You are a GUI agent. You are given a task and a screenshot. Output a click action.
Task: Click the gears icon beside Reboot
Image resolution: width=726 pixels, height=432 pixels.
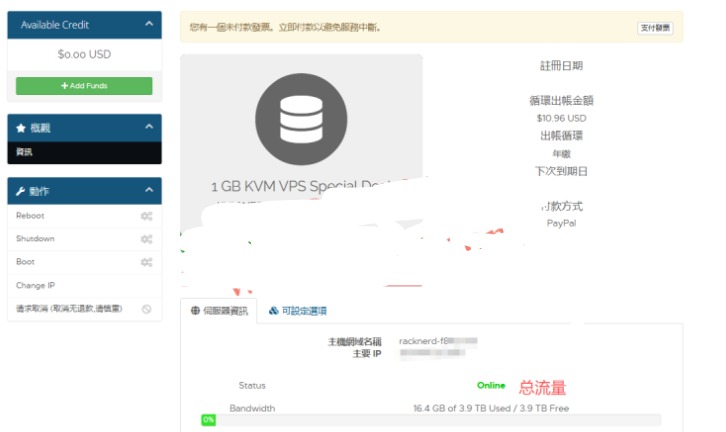(146, 216)
